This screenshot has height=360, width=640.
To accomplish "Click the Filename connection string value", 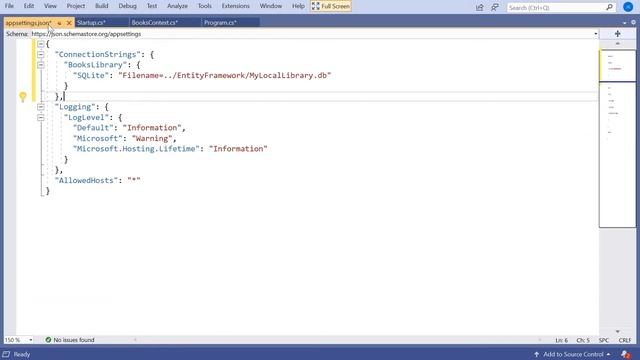I will (224, 76).
